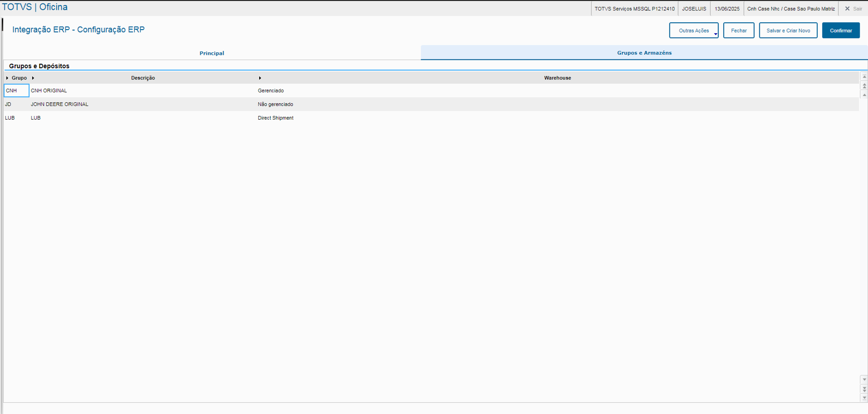Click Cnh Case Nhc / Case Sao Paulo Matriz

click(x=791, y=9)
